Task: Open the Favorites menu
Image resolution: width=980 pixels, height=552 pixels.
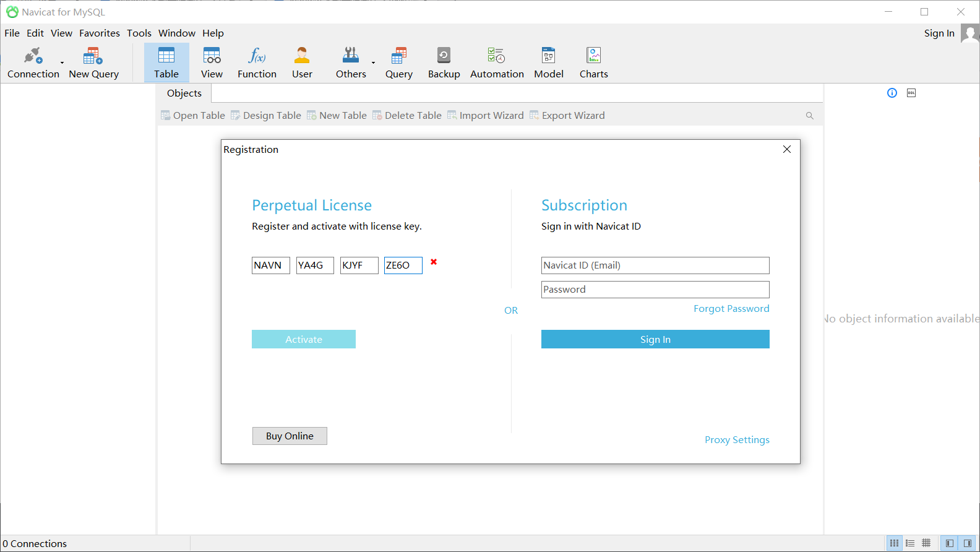Action: [x=100, y=33]
